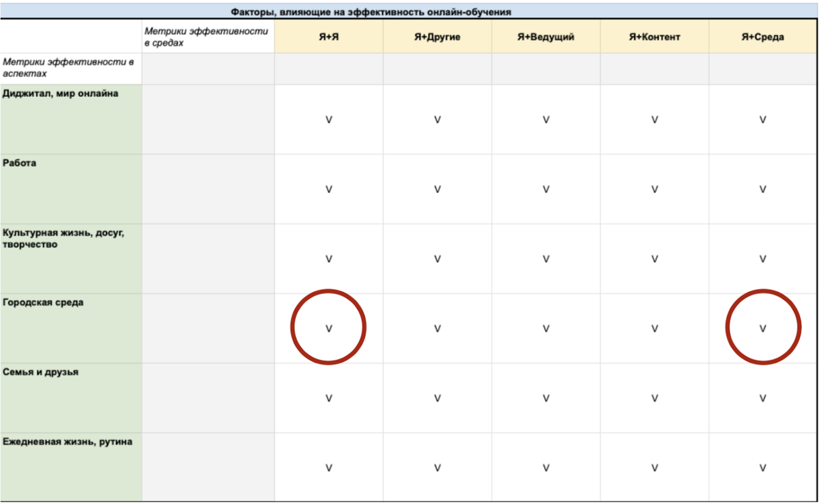The image size is (819, 504).
Task: Click the V in Ежедневная жизнь row, Я+Среда column
Action: [x=763, y=468]
